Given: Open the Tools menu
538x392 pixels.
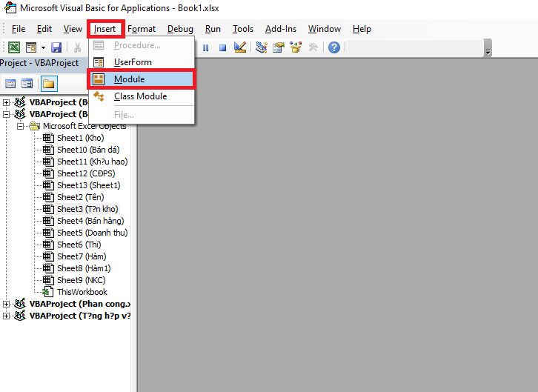Looking at the screenshot, I should pyautogui.click(x=243, y=29).
